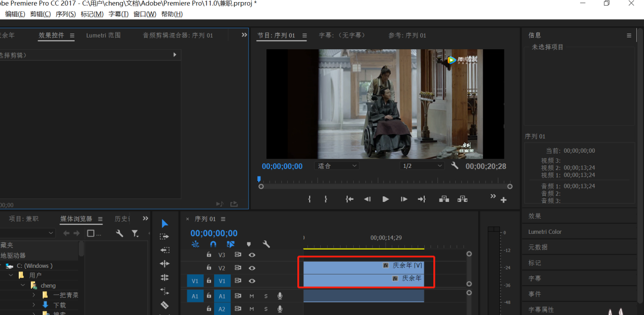Click the Extract button
Screen dimensions: 644x315
462,199
